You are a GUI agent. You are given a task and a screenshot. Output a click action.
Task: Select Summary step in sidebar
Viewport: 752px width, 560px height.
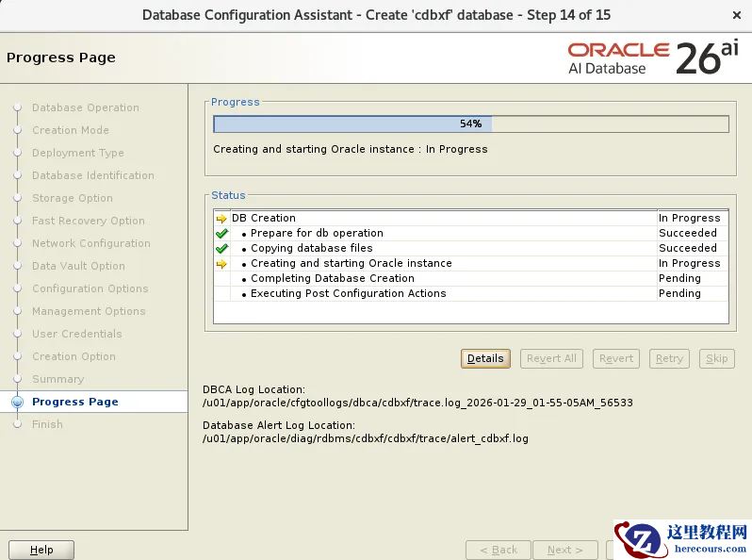(58, 379)
